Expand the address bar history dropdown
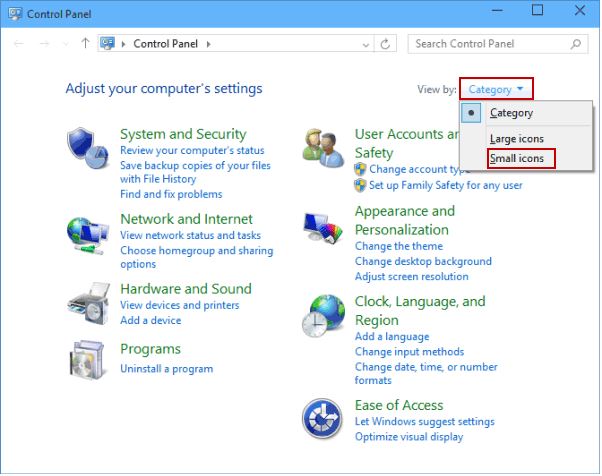The image size is (602, 476). (x=366, y=45)
